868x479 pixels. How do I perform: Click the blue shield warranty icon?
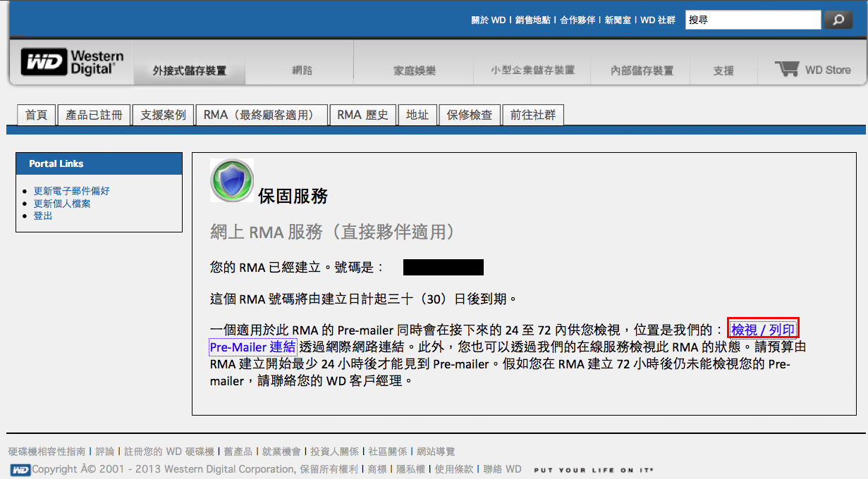pos(232,180)
